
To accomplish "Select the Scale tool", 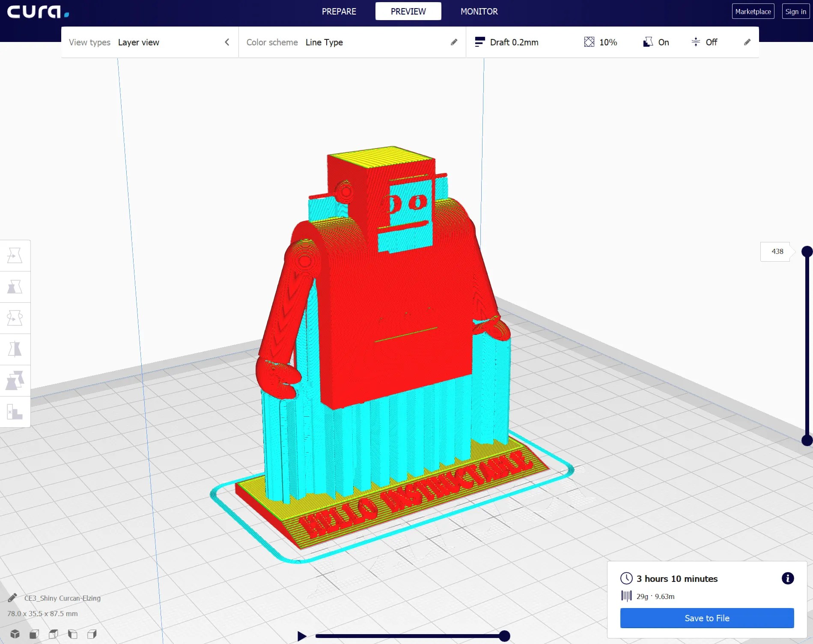I will pos(15,287).
